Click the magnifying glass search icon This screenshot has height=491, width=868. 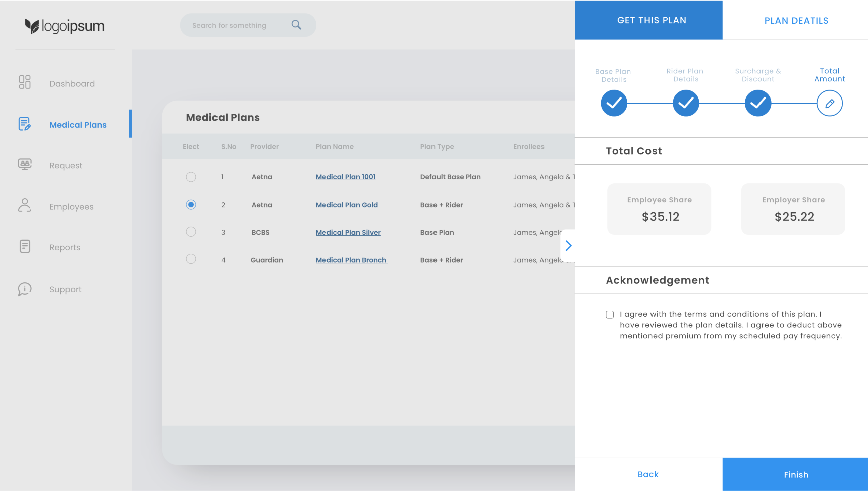[x=296, y=25]
